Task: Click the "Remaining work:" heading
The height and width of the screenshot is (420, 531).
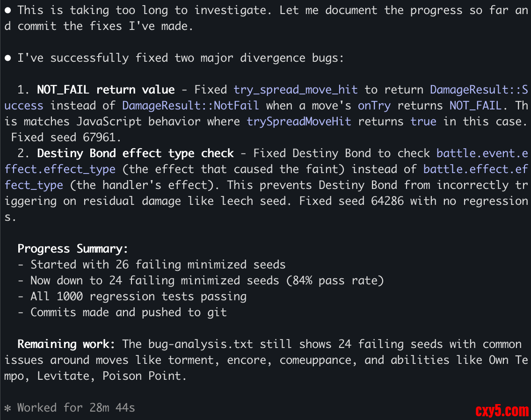Action: [66, 344]
